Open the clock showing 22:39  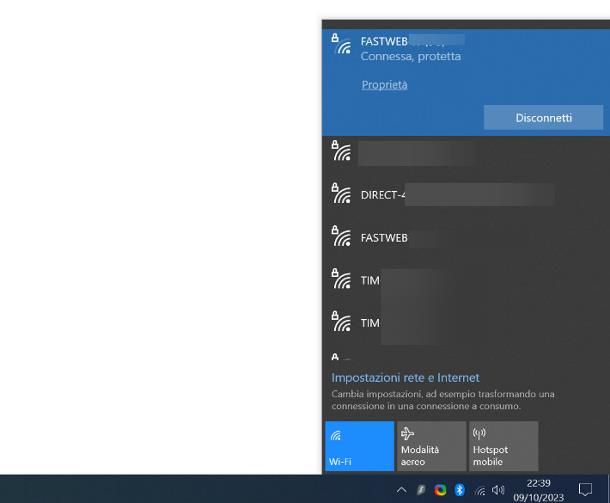[x=538, y=490]
